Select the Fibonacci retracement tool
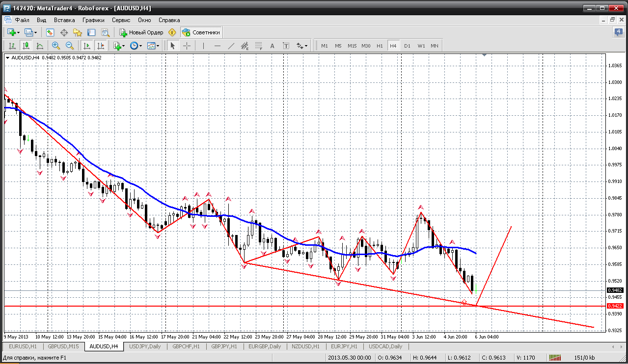Screen dimensions: 628x364 [x=259, y=46]
